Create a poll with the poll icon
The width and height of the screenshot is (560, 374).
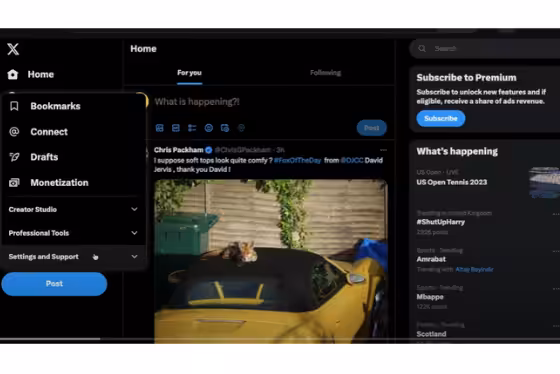pos(192,128)
